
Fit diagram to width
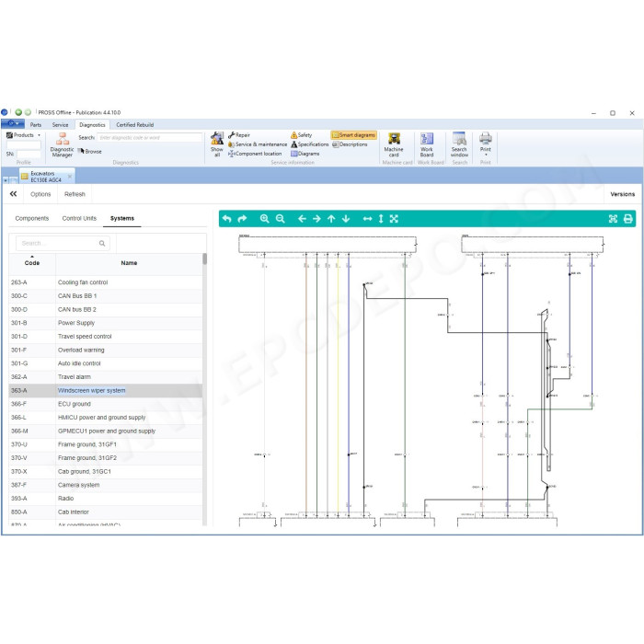[368, 219]
